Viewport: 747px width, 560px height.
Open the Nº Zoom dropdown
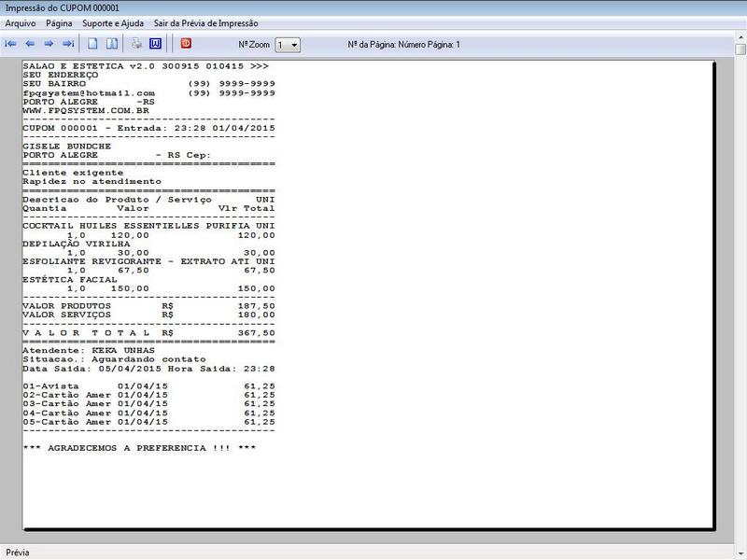tap(289, 45)
